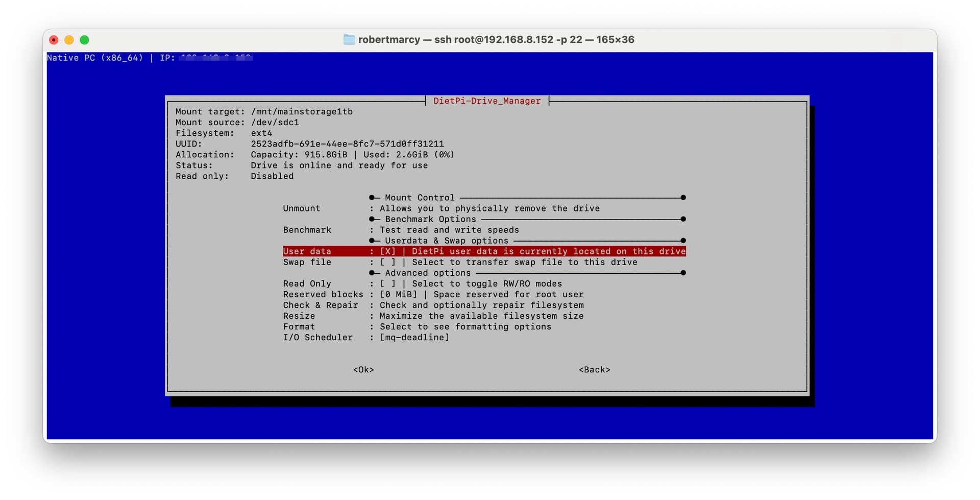This screenshot has height=500, width=980.
Task: Open the Format options entry
Action: (x=417, y=326)
